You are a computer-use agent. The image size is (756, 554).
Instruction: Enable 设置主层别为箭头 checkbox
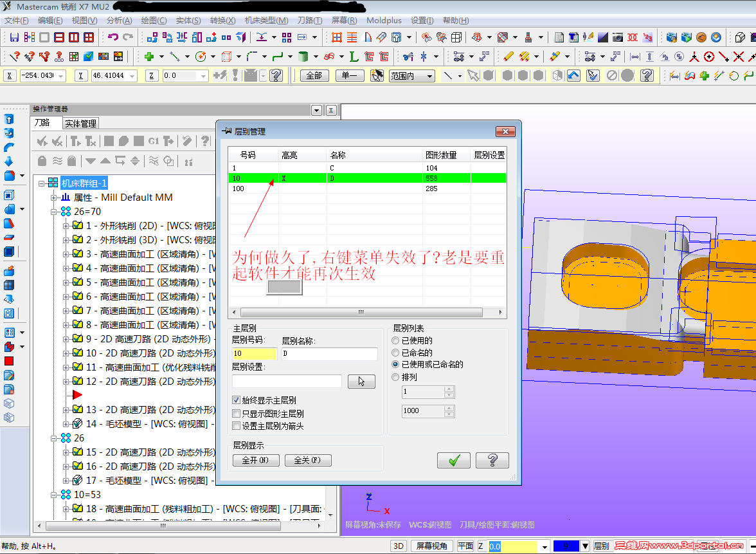(x=237, y=426)
